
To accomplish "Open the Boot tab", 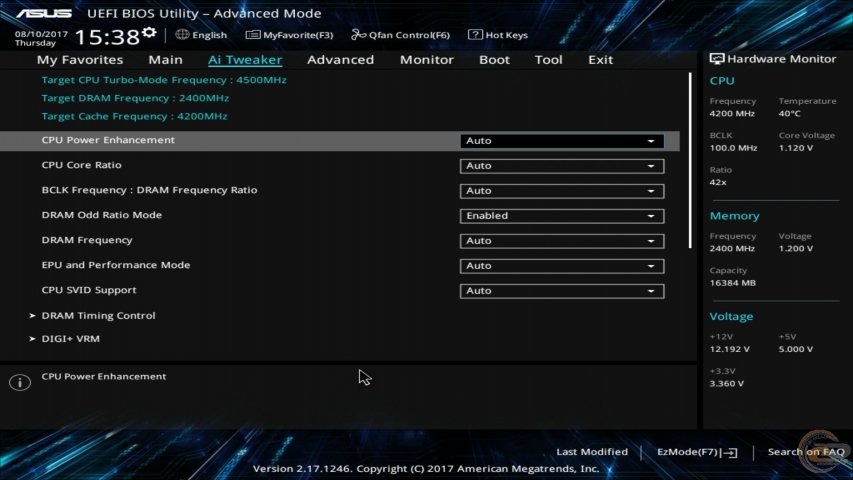I will 494,60.
